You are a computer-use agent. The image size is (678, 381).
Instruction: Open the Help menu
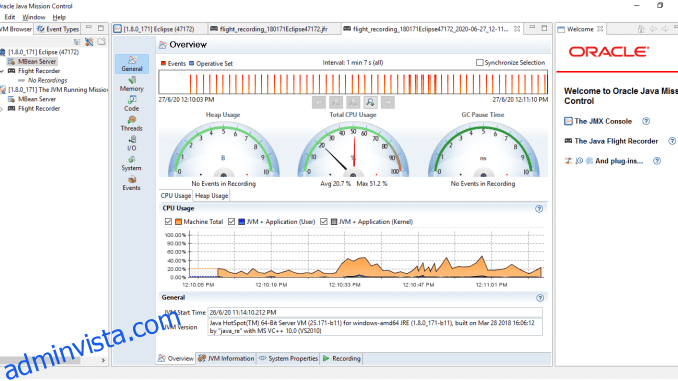click(x=59, y=17)
